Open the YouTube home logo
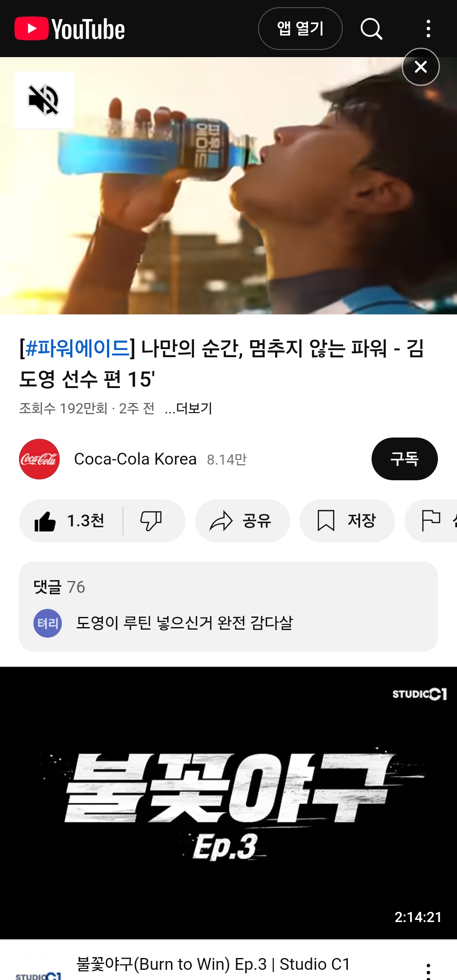The height and width of the screenshot is (980, 457). click(x=70, y=29)
